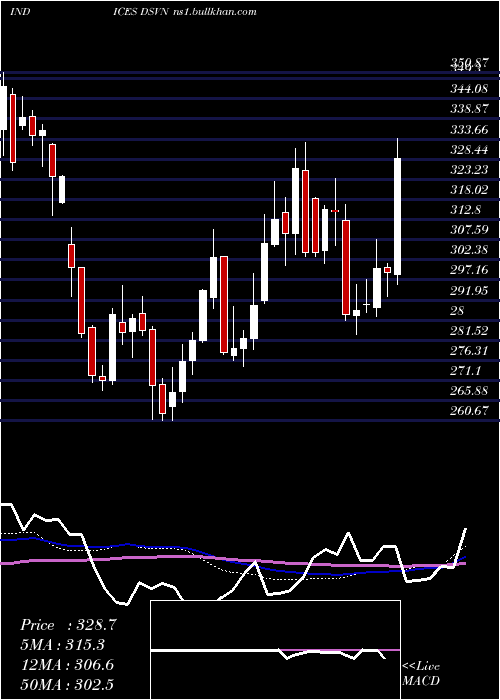This screenshot has height=700, width=500.
Task: Click the <<Live MACD label
Action: (421, 674)
